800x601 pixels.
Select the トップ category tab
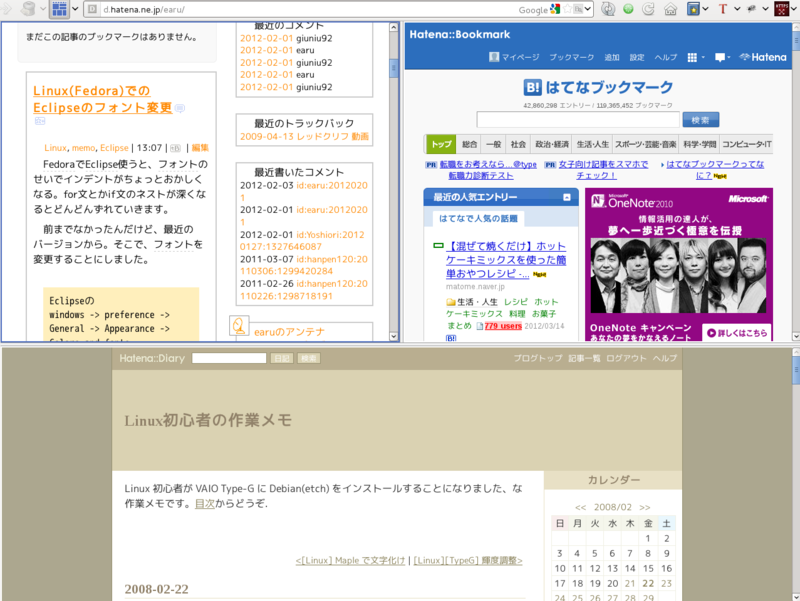click(441, 144)
